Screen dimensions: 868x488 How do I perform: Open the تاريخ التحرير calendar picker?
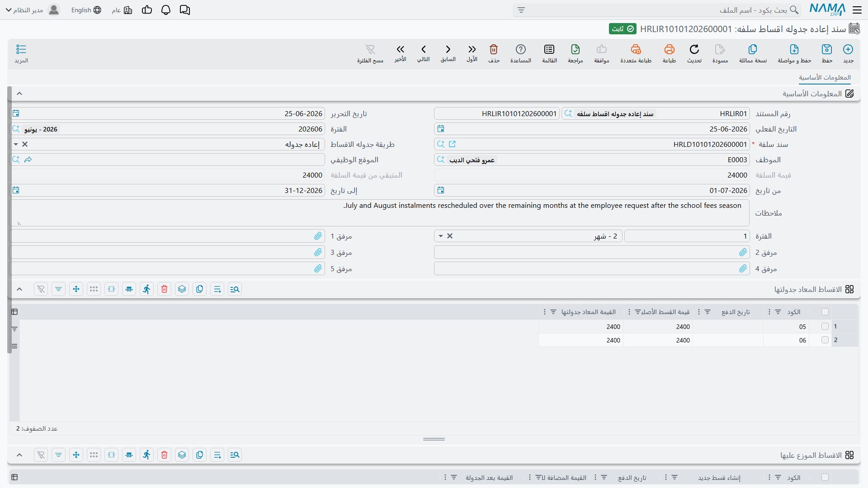[16, 113]
